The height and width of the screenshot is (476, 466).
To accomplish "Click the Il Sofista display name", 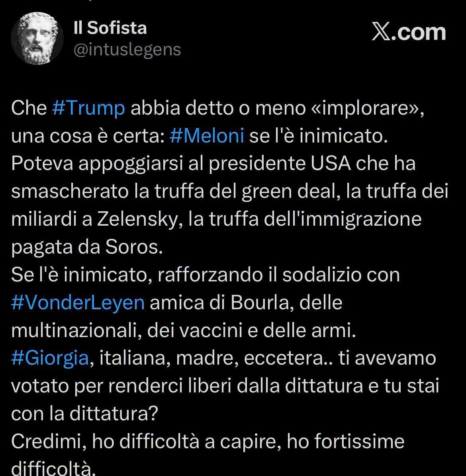I will point(110,28).
